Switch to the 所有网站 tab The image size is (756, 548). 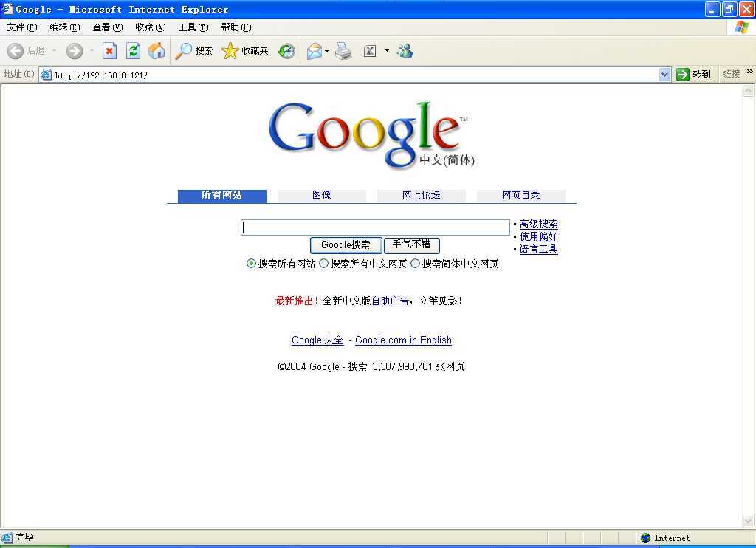point(221,196)
